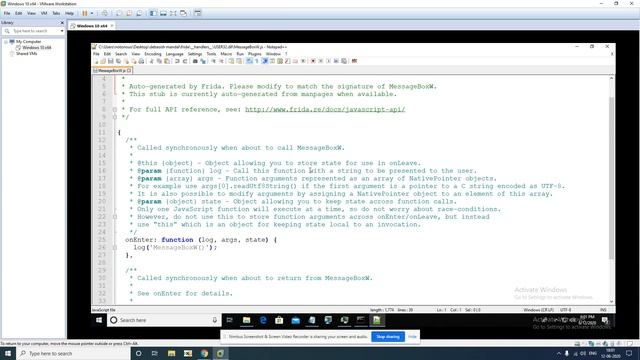Click the Start Recording macro icon
The width and height of the screenshot is (640, 360).
(313, 61)
